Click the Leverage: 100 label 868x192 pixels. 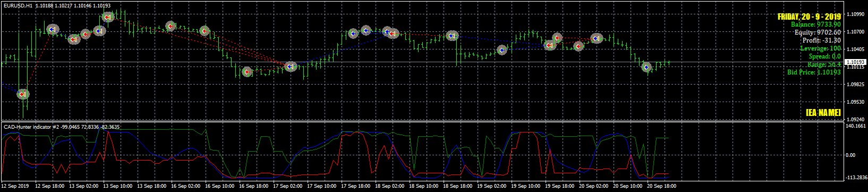(x=821, y=48)
